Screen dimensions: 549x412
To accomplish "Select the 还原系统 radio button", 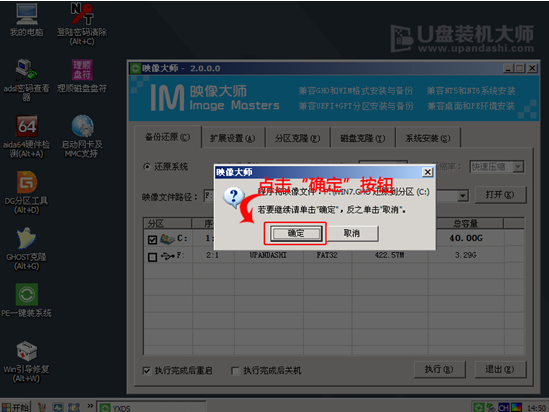I will (x=147, y=167).
